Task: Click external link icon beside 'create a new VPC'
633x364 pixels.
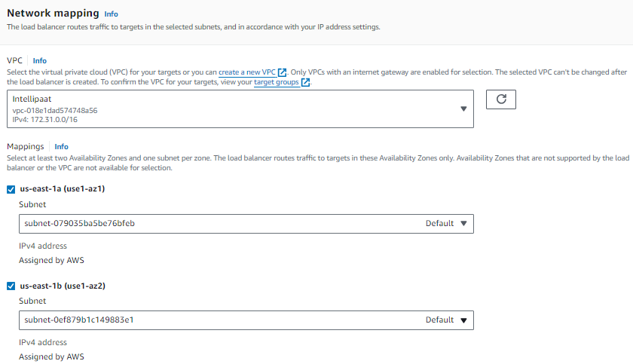Action: (283, 72)
